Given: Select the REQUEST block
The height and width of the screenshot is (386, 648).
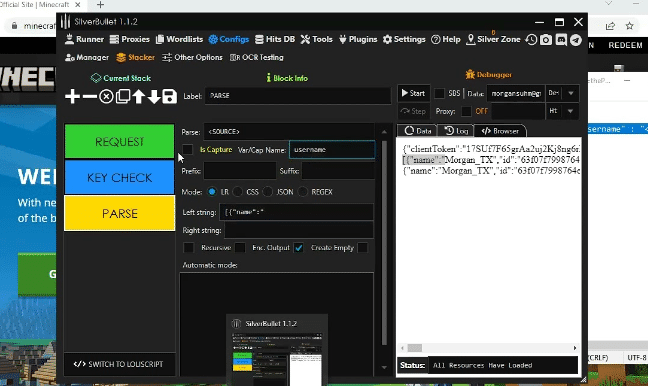Looking at the screenshot, I should coord(119,141).
